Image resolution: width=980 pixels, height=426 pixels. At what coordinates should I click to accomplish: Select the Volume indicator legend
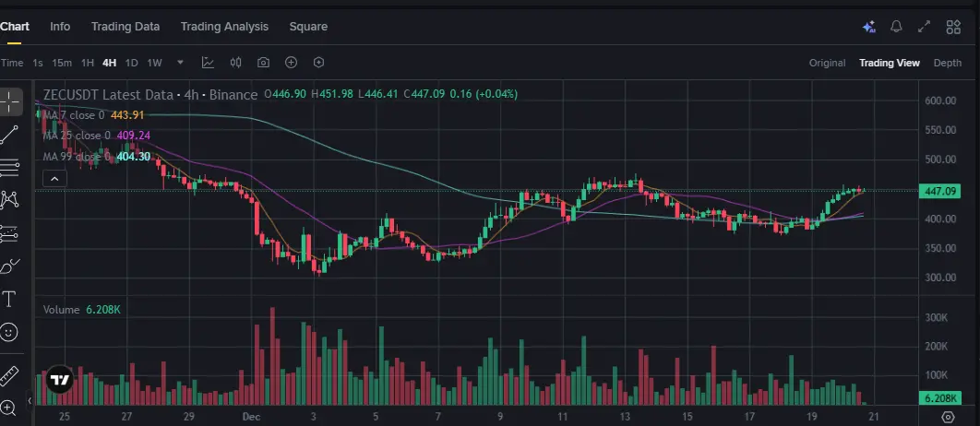(82, 310)
